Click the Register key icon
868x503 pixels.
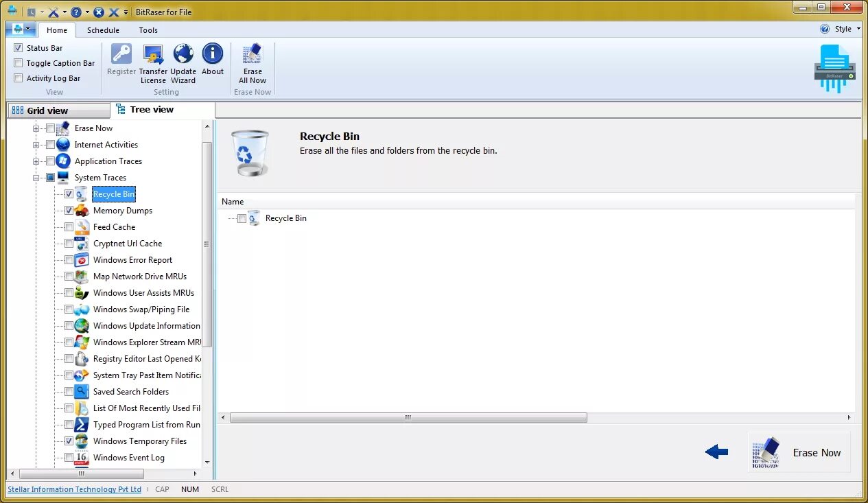tap(121, 54)
